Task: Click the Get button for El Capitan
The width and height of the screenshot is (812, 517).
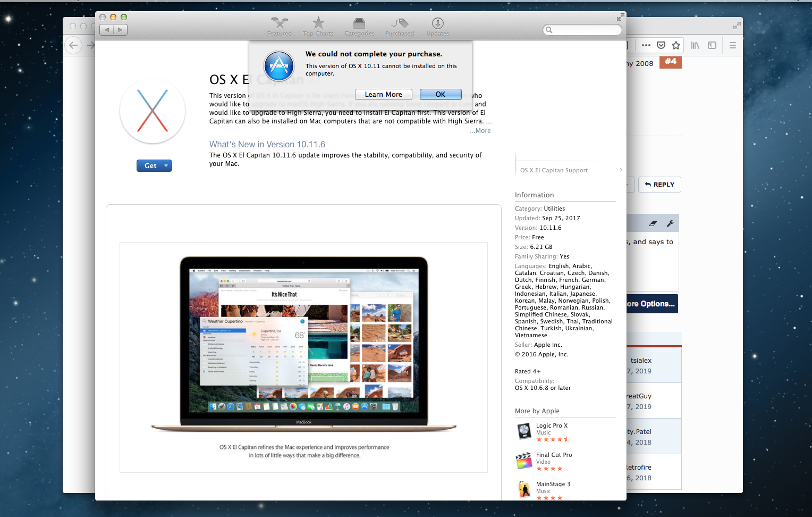Action: pyautogui.click(x=150, y=165)
